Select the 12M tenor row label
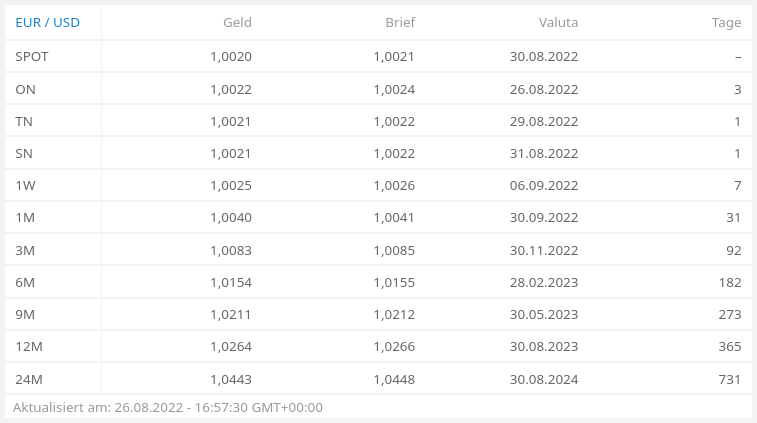The height and width of the screenshot is (423, 757). pyautogui.click(x=29, y=346)
